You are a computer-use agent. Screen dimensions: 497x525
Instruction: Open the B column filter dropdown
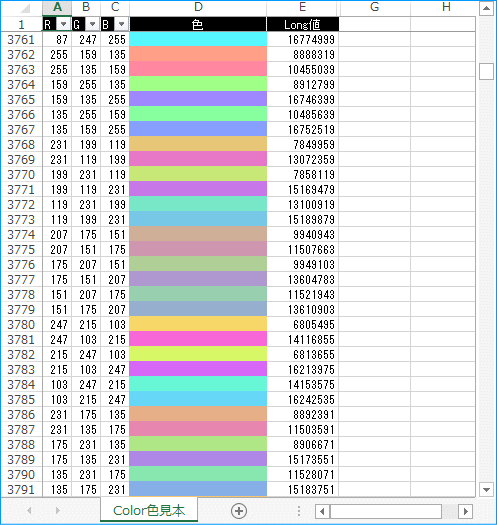122,24
